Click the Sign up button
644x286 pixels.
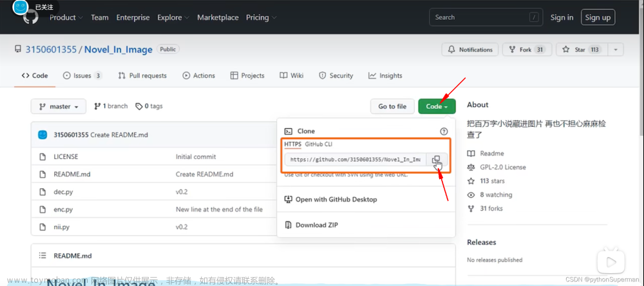coord(598,17)
